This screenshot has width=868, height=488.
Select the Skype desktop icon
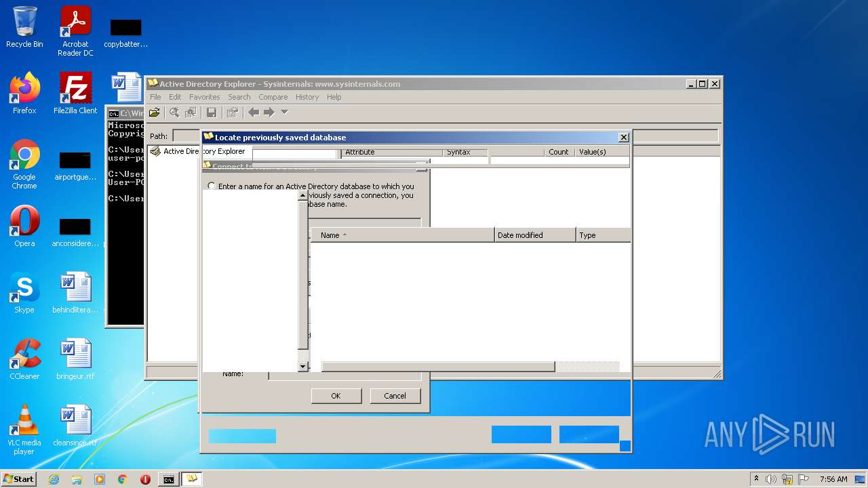coord(24,293)
